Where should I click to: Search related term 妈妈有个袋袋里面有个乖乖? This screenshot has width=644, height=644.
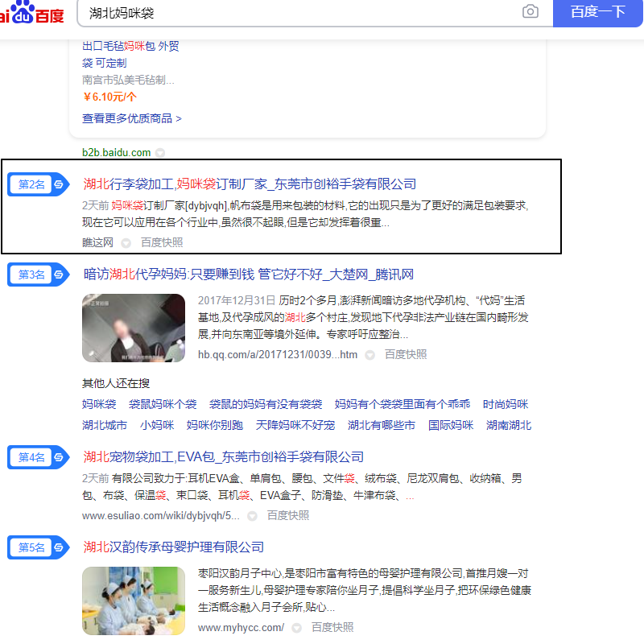click(x=402, y=404)
